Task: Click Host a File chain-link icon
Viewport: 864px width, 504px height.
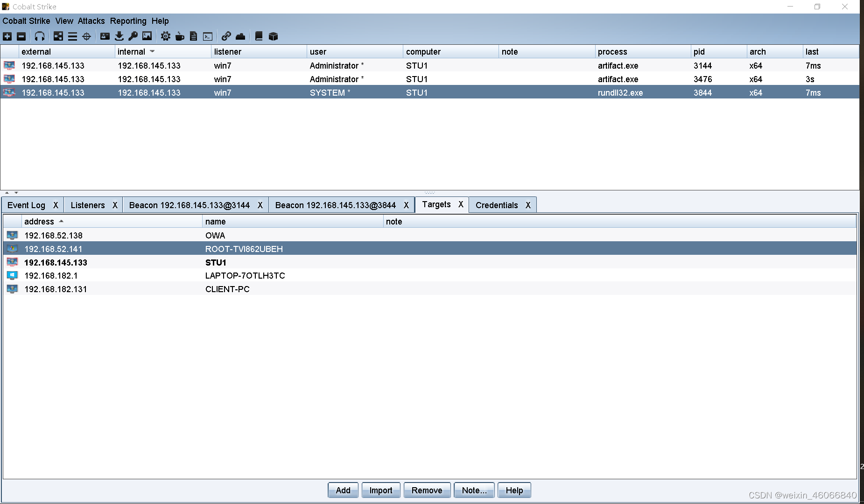Action: point(226,36)
